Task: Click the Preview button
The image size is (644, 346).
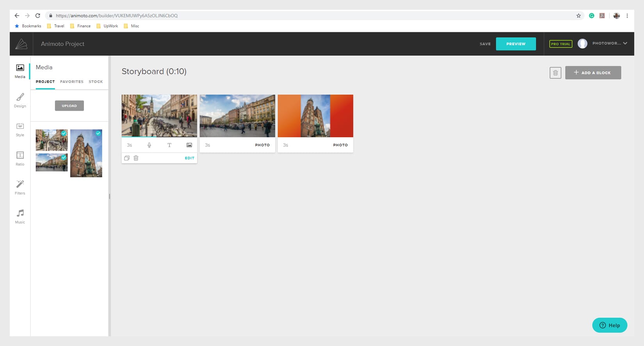Action: (x=516, y=44)
